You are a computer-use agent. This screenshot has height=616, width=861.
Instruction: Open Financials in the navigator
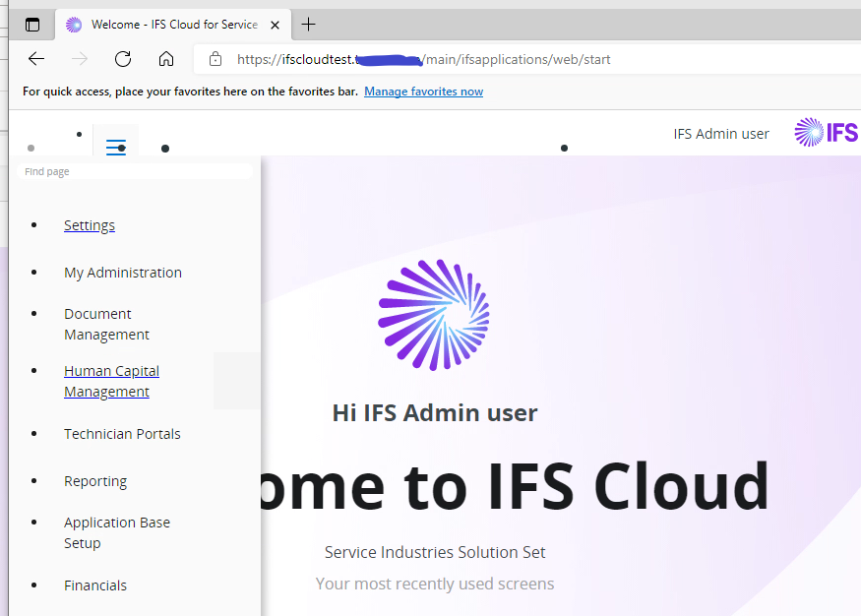tap(95, 585)
